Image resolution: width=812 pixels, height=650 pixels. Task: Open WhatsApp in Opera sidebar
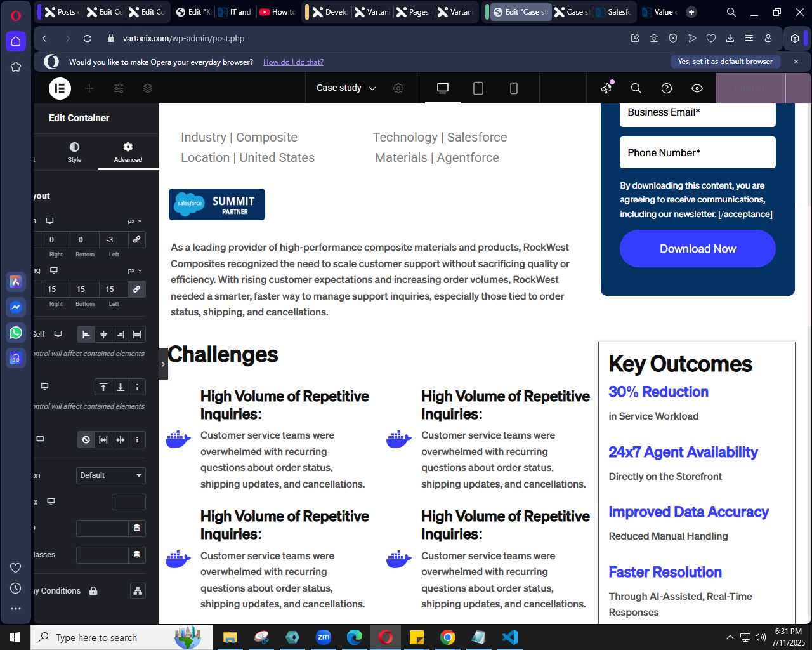click(x=16, y=333)
